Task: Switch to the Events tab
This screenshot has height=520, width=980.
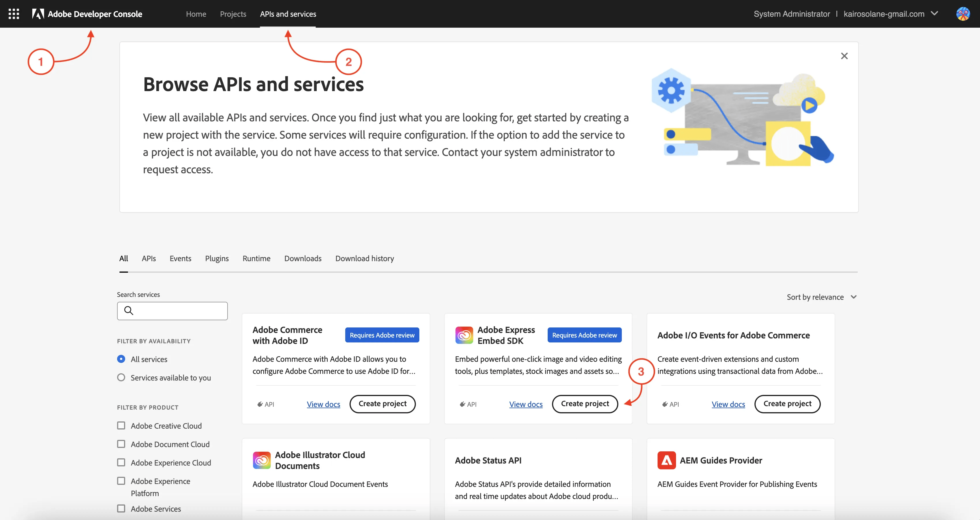Action: pos(180,259)
